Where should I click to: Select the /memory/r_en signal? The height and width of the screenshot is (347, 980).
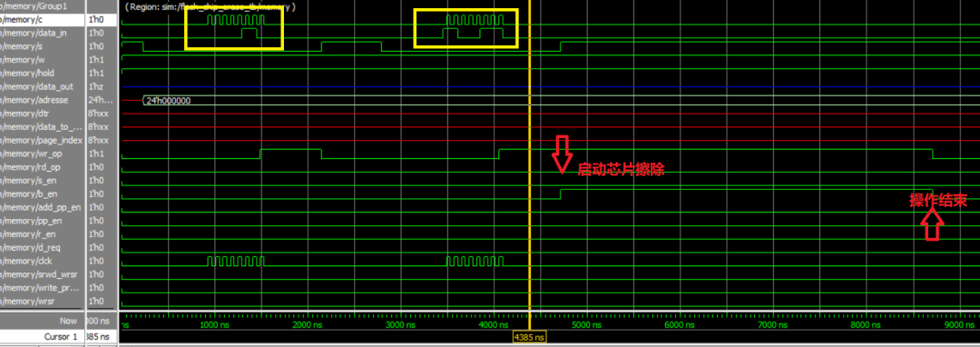tap(42, 233)
